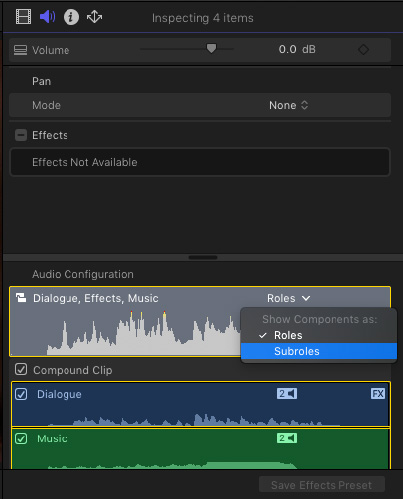
Task: Open the Share inspector arrows icon
Action: click(x=95, y=17)
